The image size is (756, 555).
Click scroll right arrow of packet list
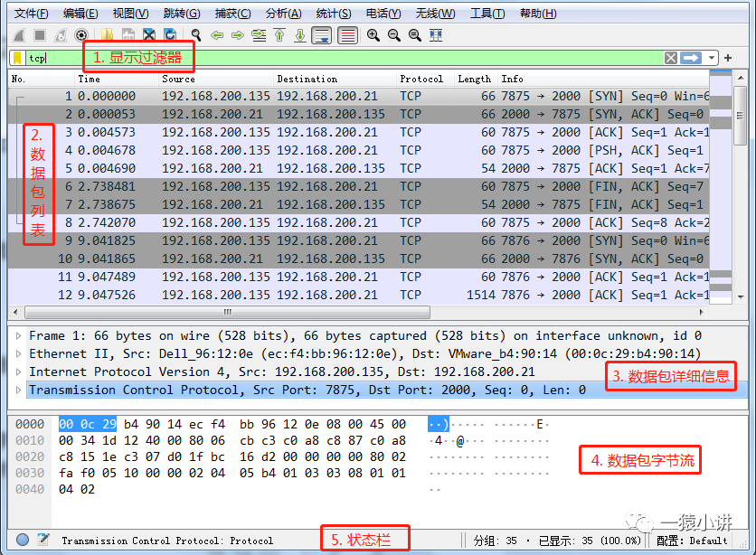701,312
